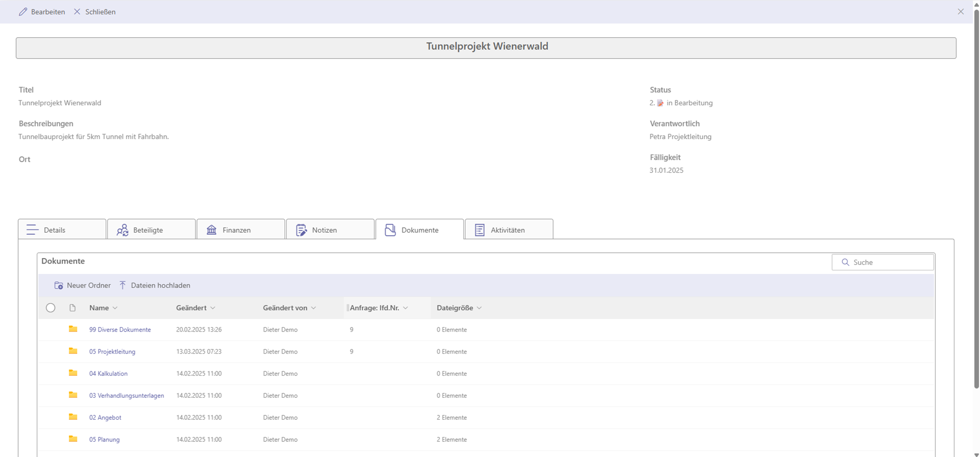Click the Bearbeiten pencil icon
This screenshot has height=457, width=980.
click(x=23, y=12)
